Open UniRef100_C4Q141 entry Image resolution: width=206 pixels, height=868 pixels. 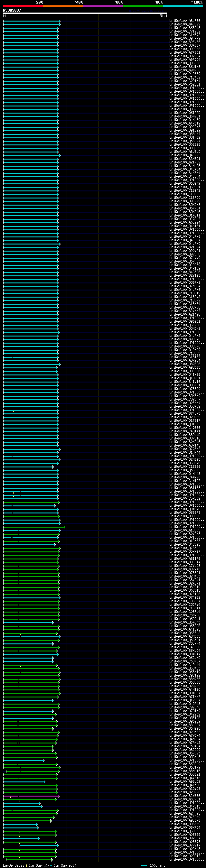click(185, 431)
